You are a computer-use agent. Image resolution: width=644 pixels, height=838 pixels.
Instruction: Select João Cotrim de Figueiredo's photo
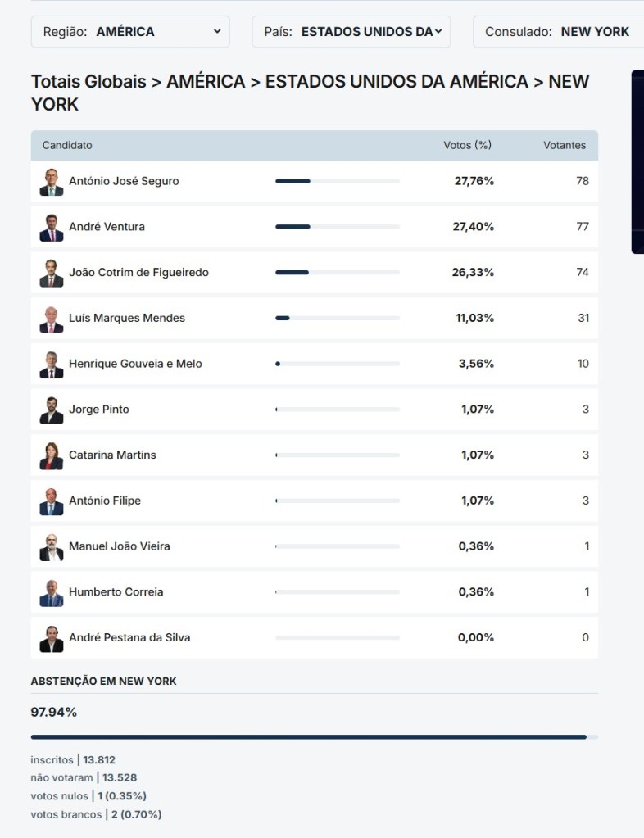pos(51,273)
